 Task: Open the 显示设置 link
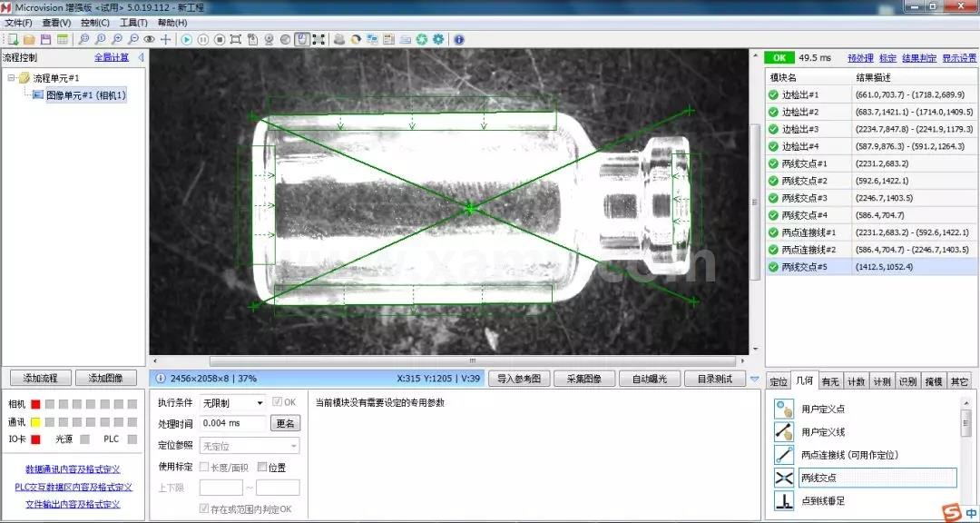[959, 58]
